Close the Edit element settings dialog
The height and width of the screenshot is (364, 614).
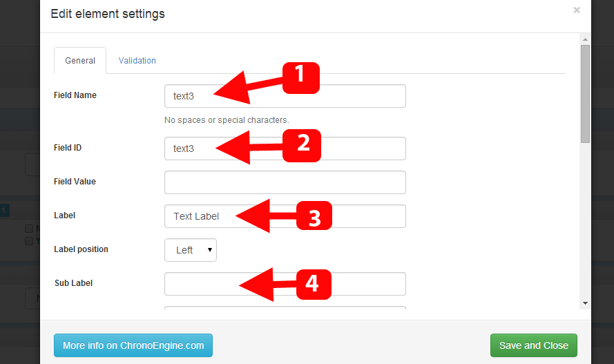577,10
